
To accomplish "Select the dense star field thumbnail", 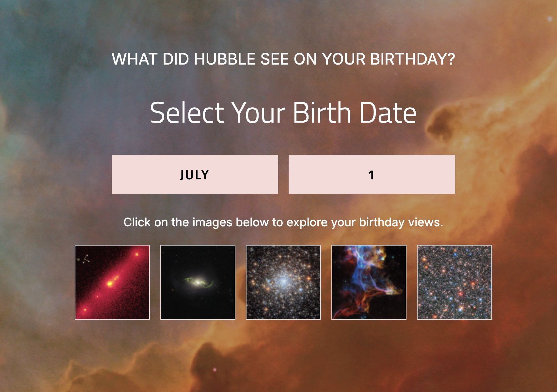I will [454, 282].
